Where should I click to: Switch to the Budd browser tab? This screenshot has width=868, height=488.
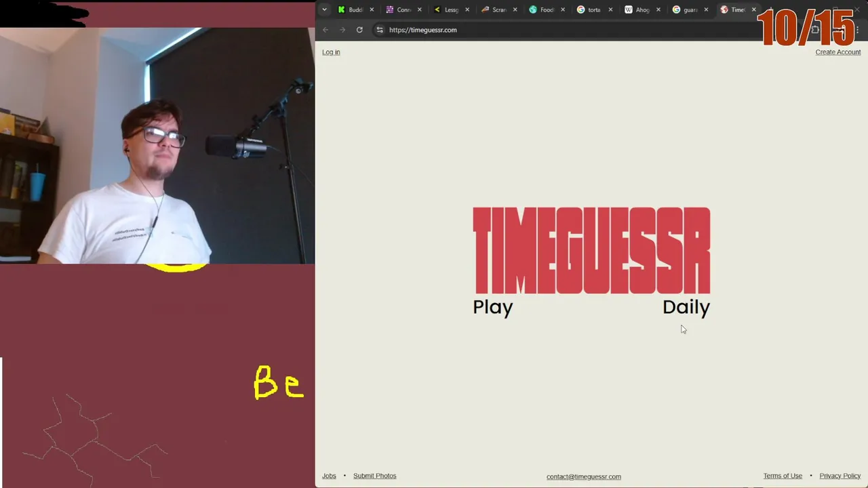click(355, 9)
